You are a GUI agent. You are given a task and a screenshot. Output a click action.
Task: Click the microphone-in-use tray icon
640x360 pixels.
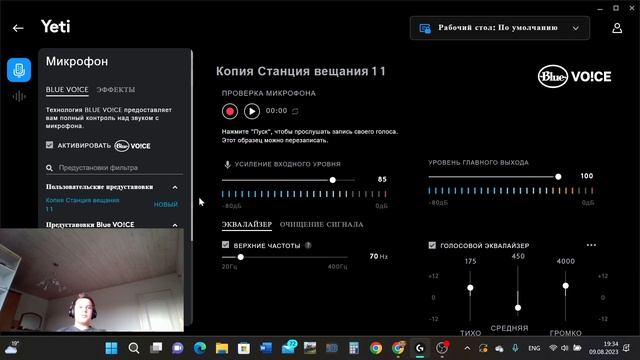pyautogui.click(x=515, y=348)
